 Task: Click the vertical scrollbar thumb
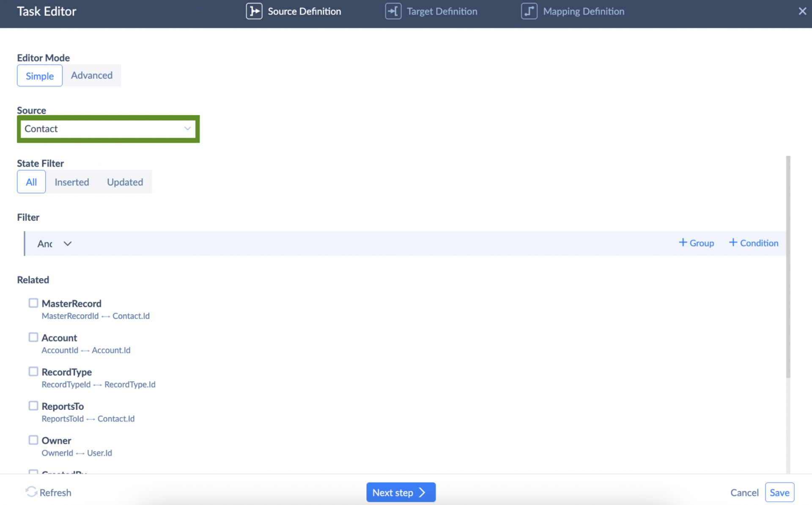pos(788,267)
